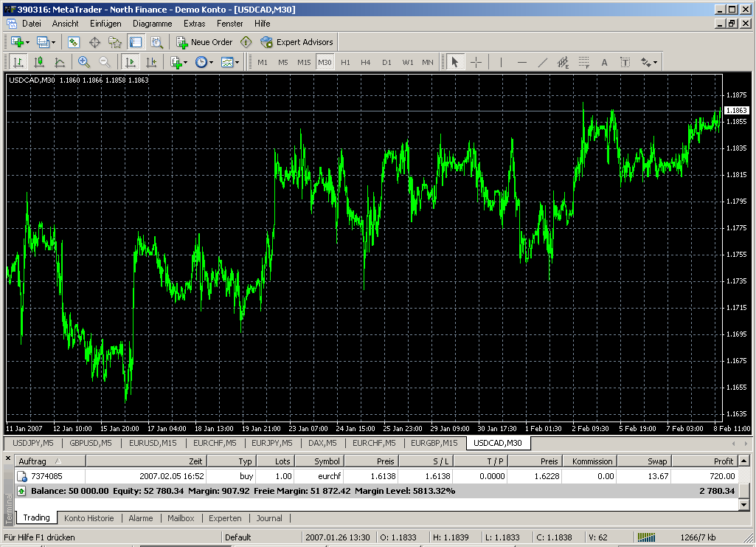Screen dimensions: 756x547
Task: Select the candlestick chart icon
Action: coord(39,62)
